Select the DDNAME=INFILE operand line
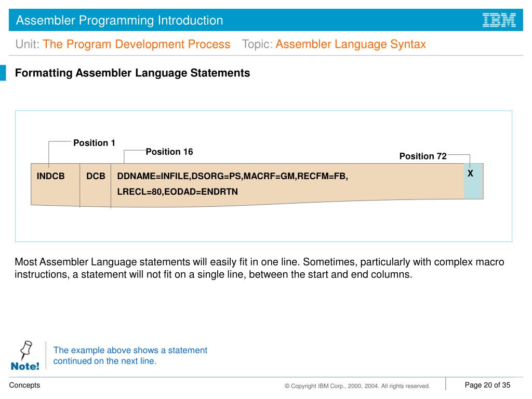 pos(232,176)
